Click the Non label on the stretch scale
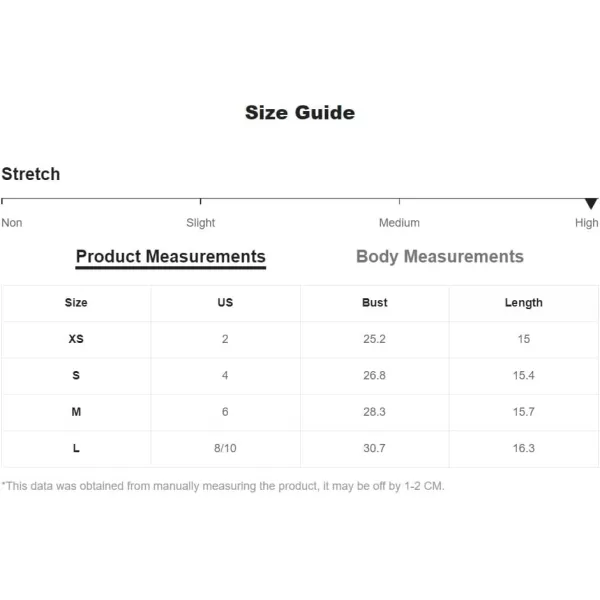The image size is (600, 600). [x=11, y=223]
